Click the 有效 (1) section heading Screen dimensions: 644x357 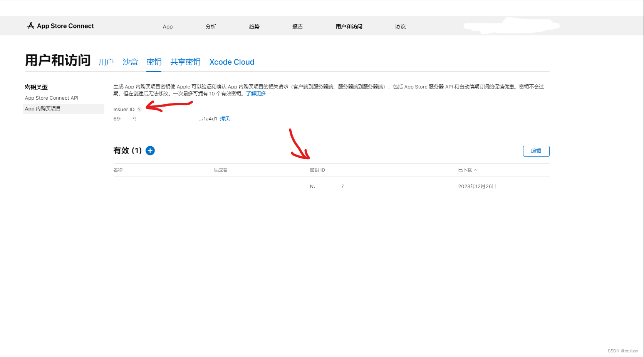click(127, 150)
